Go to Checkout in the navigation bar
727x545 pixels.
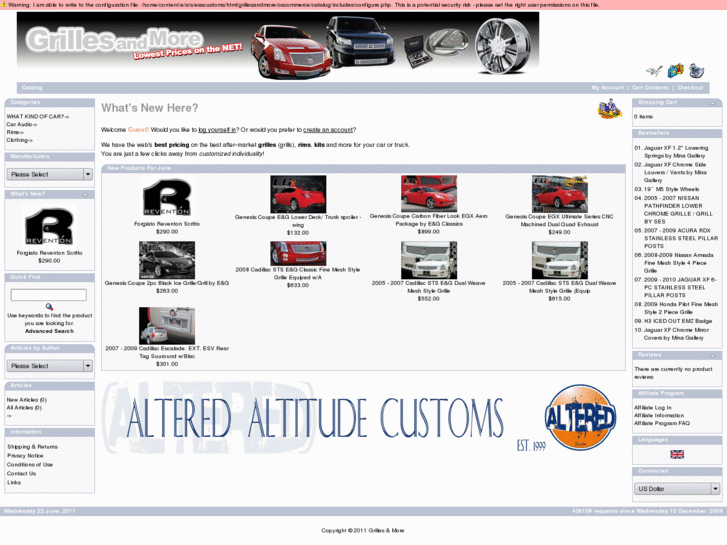690,88
